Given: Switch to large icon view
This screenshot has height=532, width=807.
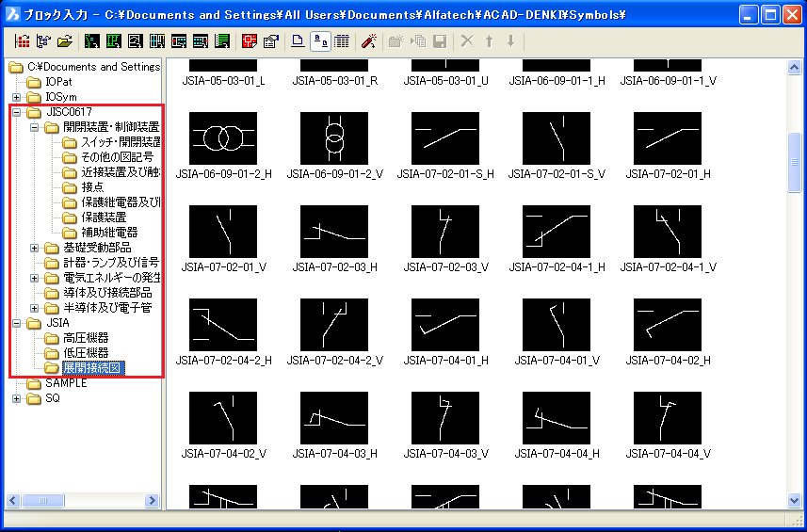Looking at the screenshot, I should click(298, 41).
